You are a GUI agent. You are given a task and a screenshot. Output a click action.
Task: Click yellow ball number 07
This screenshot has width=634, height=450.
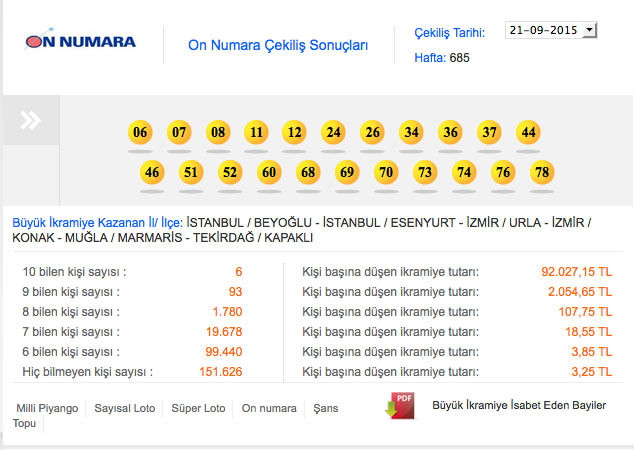click(x=179, y=132)
